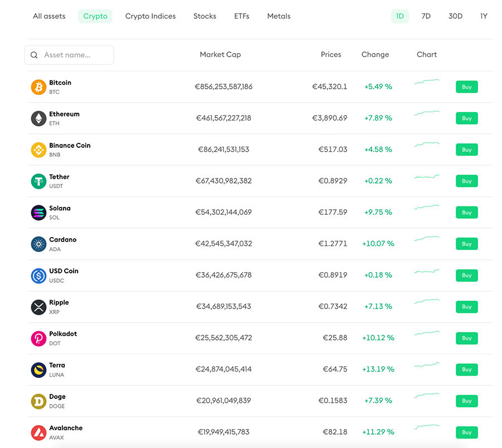The height and width of the screenshot is (448, 502).
Task: Click Buy on the USD Coin row
Action: (467, 276)
